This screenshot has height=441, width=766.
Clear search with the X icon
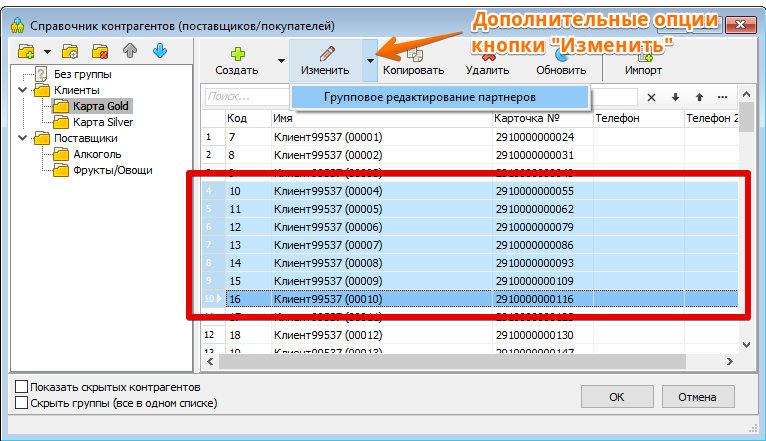[652, 97]
